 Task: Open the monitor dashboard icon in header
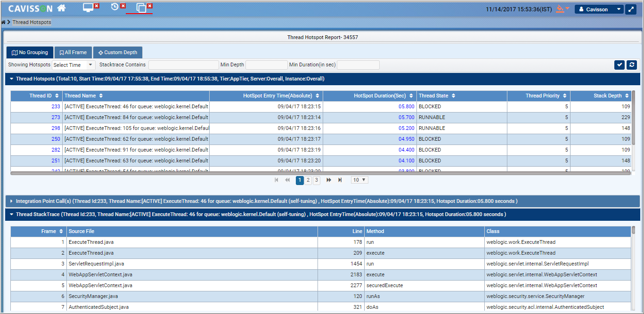[x=88, y=8]
